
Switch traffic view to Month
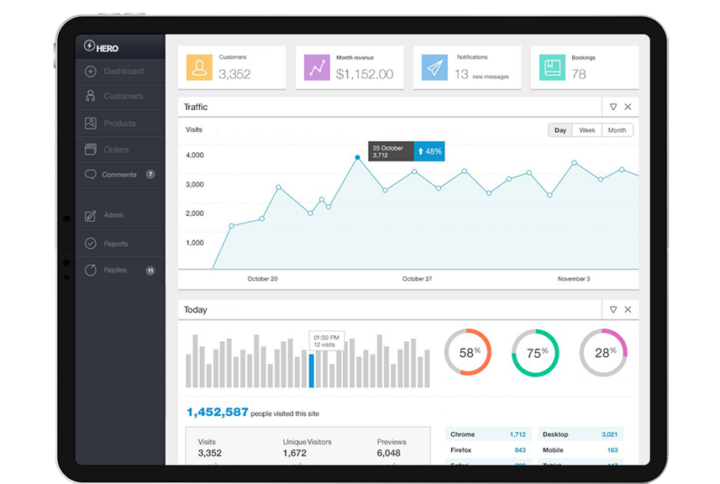(617, 130)
